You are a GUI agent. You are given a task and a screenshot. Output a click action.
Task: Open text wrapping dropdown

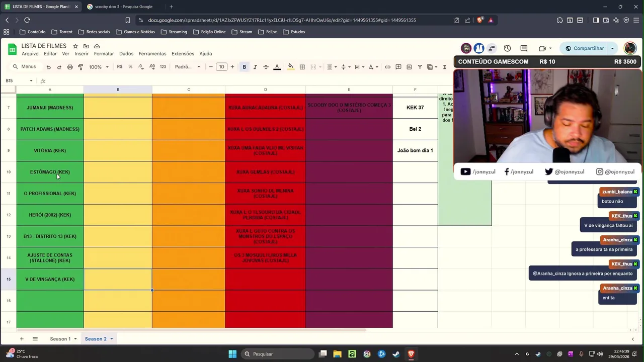pyautogui.click(x=359, y=67)
